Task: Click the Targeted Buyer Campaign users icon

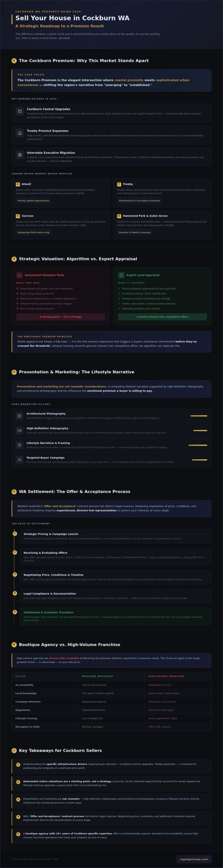Action: click(x=19, y=460)
